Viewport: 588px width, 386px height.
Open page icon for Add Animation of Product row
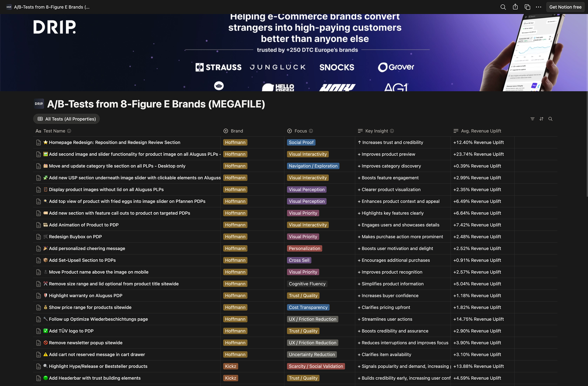[39, 225]
